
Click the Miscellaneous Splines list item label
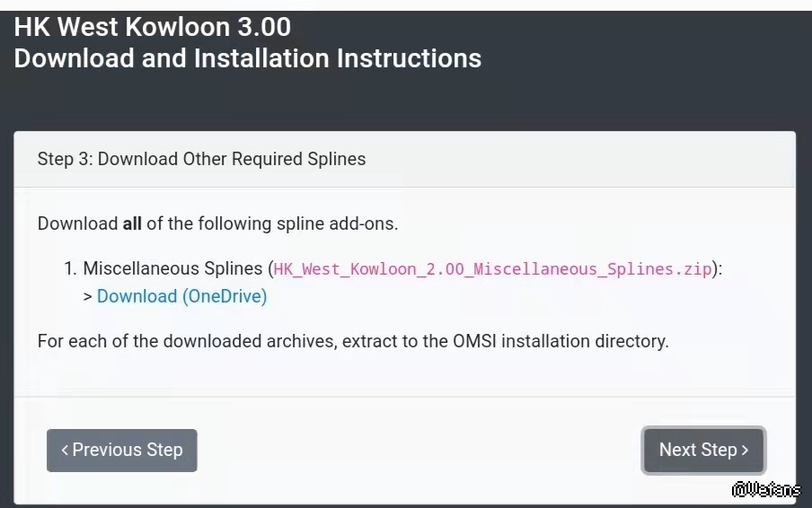(x=174, y=268)
